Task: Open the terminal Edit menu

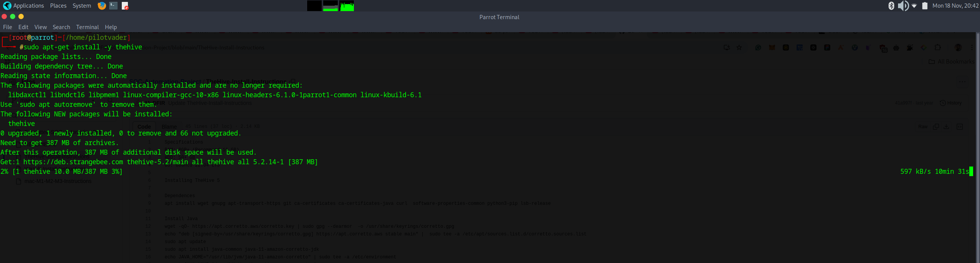Action: coord(23,27)
